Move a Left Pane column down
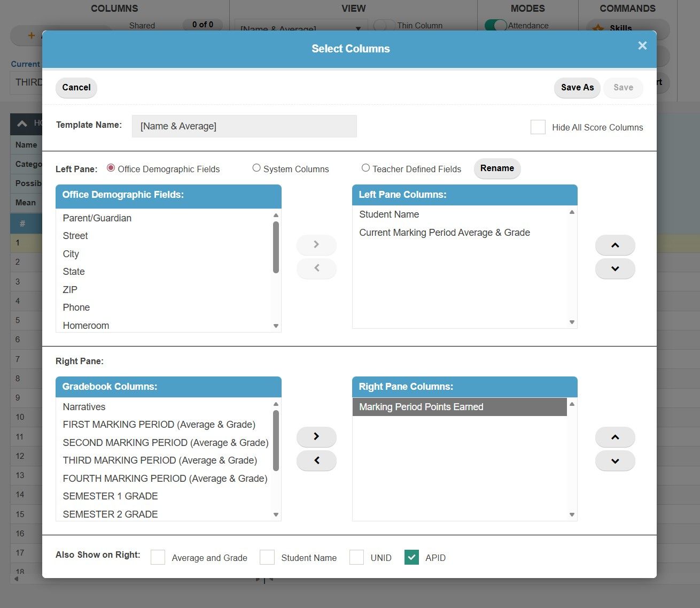Screen dimensions: 700x608 pos(615,268)
